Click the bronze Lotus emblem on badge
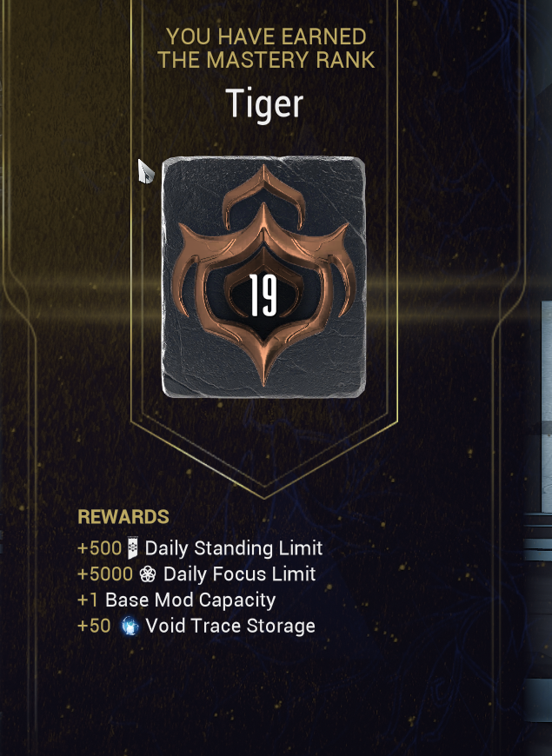Image resolution: width=552 pixels, height=756 pixels. [264, 275]
